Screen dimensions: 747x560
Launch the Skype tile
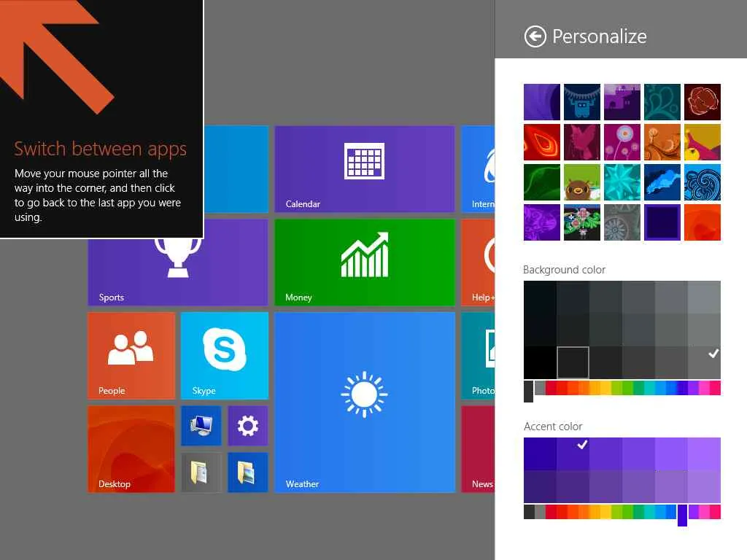[x=225, y=356]
